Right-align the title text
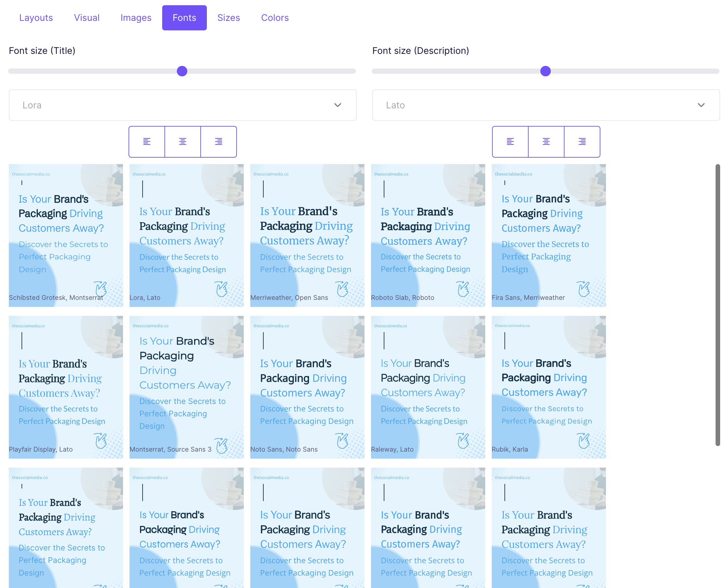Viewport: 727px width, 588px height. [x=218, y=142]
